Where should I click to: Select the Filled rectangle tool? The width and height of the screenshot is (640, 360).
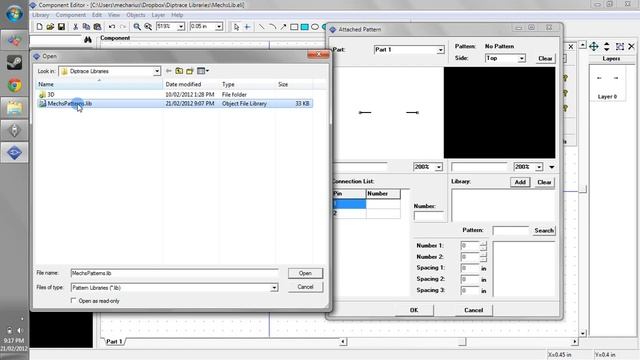click(x=304, y=27)
